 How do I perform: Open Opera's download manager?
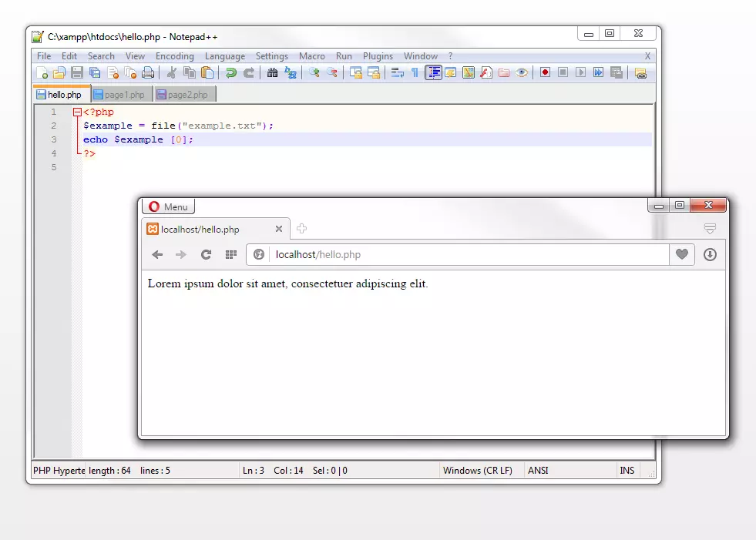coord(710,254)
